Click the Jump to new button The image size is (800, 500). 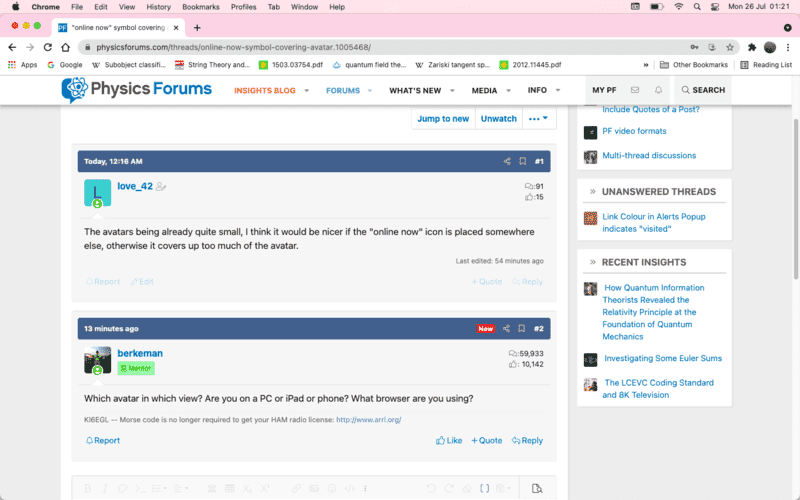443,118
